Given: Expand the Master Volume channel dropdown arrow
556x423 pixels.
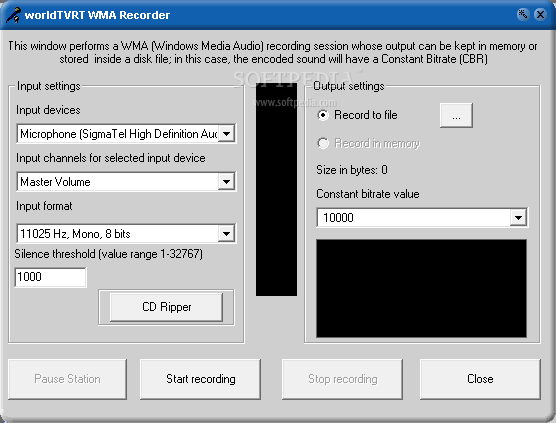Looking at the screenshot, I should (226, 182).
